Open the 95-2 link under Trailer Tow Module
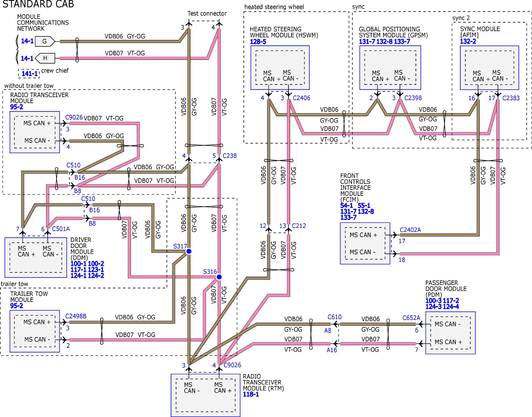This screenshot has width=532, height=417. coord(16,306)
